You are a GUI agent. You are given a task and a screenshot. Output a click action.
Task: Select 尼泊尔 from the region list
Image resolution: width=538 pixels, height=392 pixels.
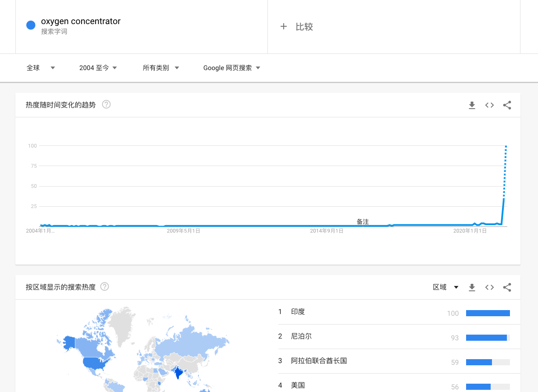pos(300,336)
